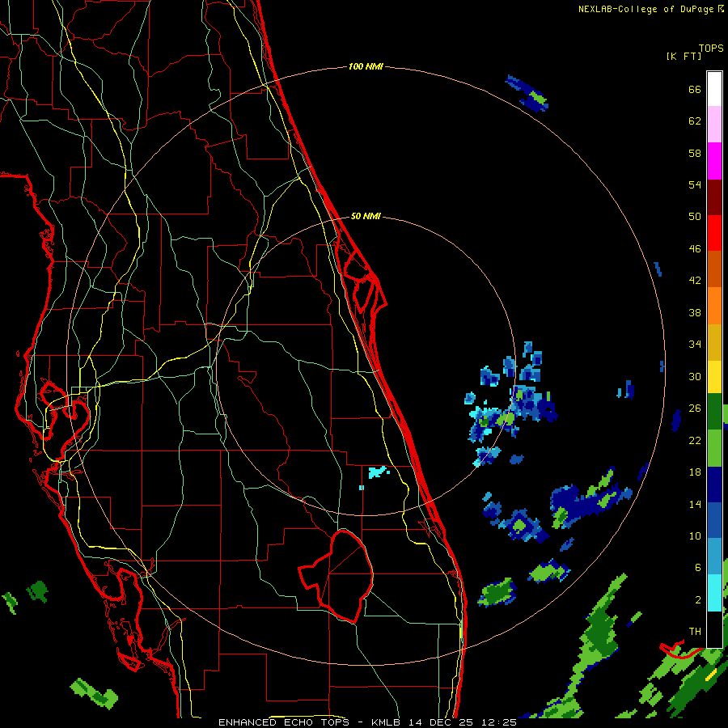Viewport: 728px width, 728px height.
Task: Pick the navy blue legend swatch
Action: [x=714, y=485]
